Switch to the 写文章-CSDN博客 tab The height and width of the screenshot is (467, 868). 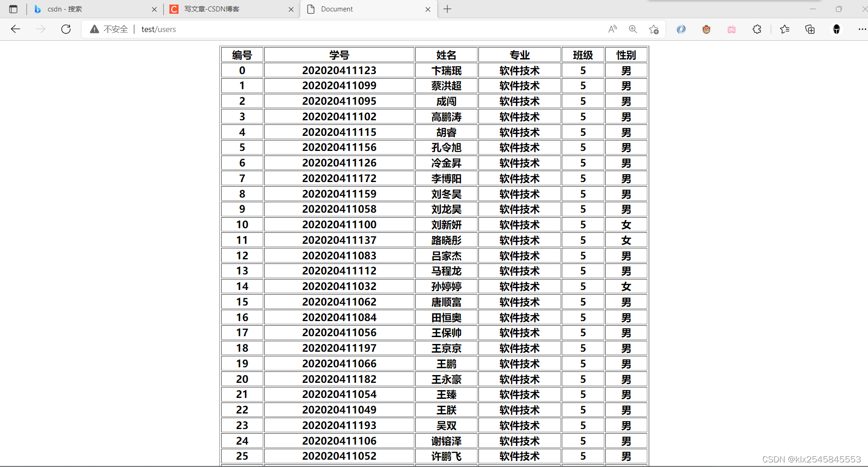pyautogui.click(x=231, y=9)
